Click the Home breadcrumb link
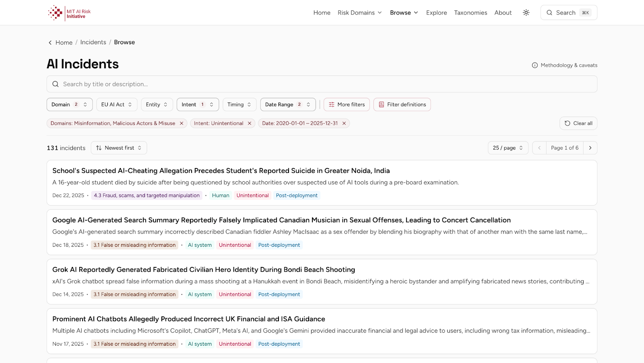 click(x=64, y=43)
